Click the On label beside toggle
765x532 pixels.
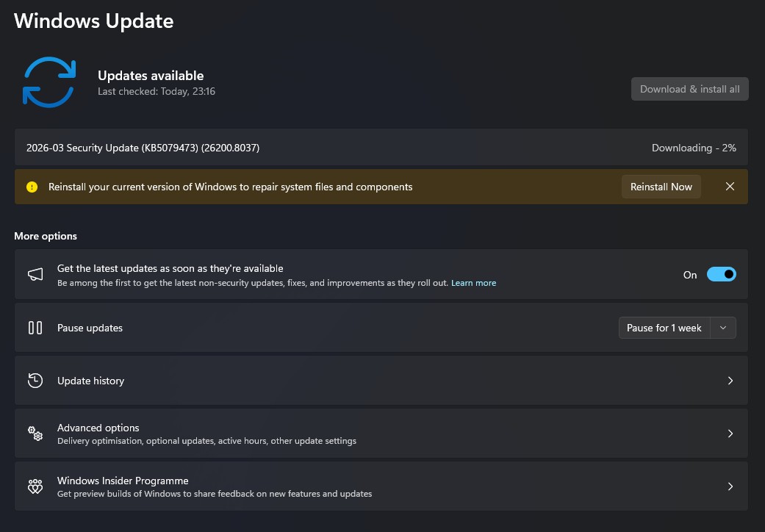click(690, 275)
